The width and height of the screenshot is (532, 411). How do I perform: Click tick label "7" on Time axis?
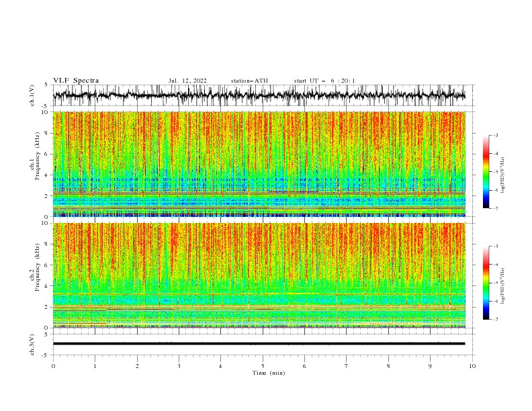(x=347, y=366)
